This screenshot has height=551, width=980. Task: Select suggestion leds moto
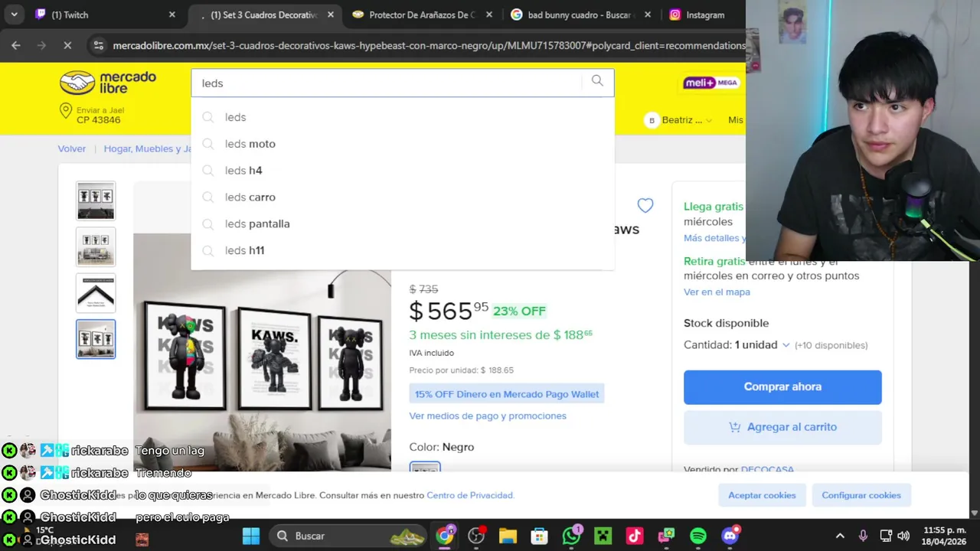(403, 144)
